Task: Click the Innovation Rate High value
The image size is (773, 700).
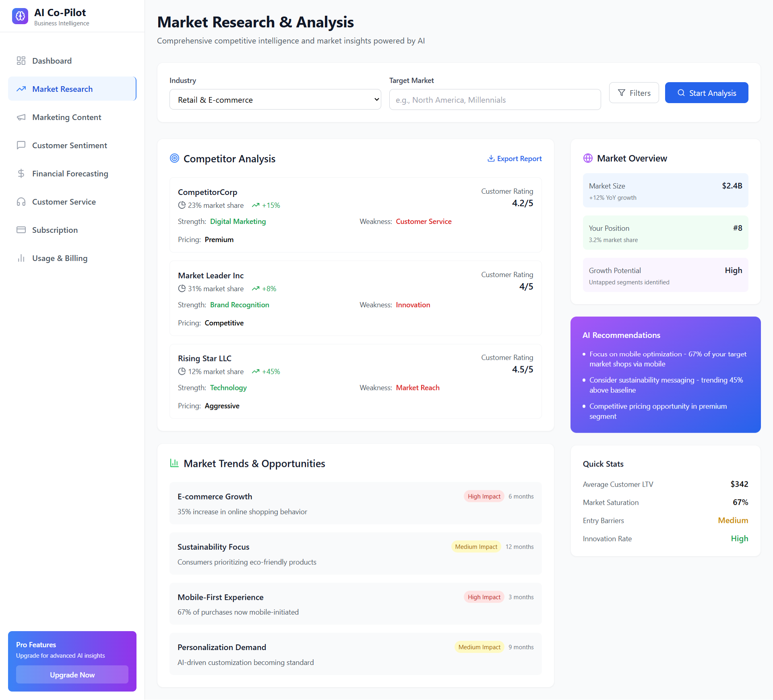Action: click(740, 538)
